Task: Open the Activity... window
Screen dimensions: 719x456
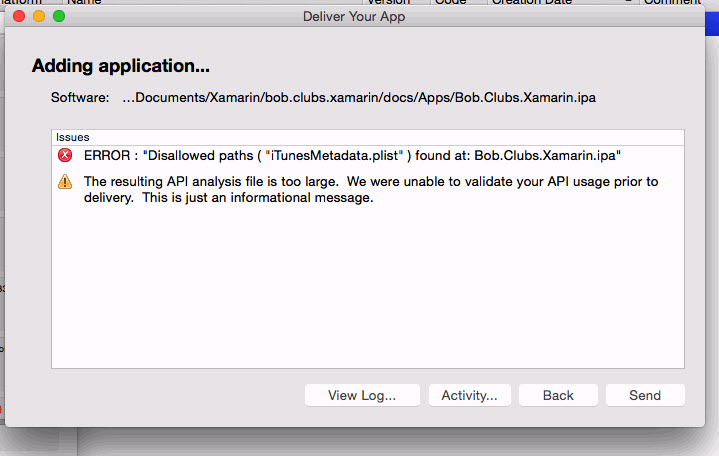Action: (470, 395)
